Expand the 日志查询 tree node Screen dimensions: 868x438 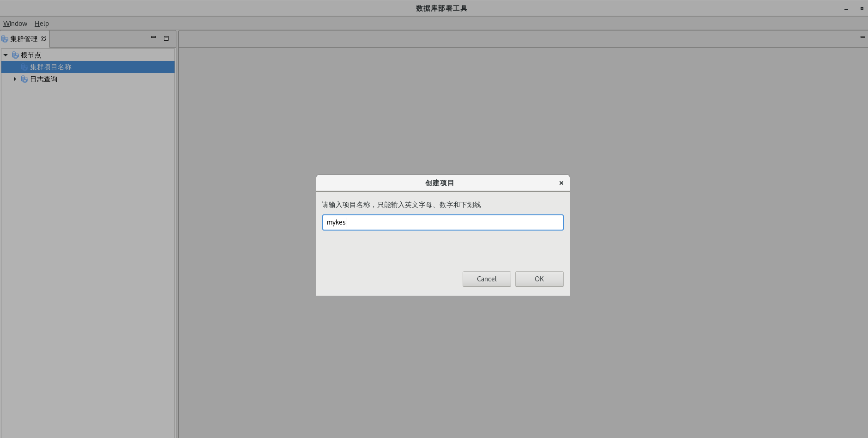[x=15, y=79]
